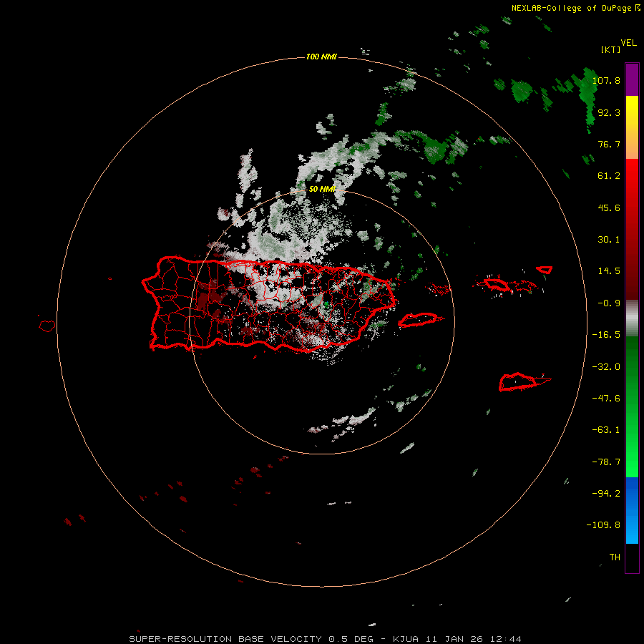Image resolution: width=644 pixels, height=644 pixels.
Task: Click the TH legend label
Action: pos(615,557)
